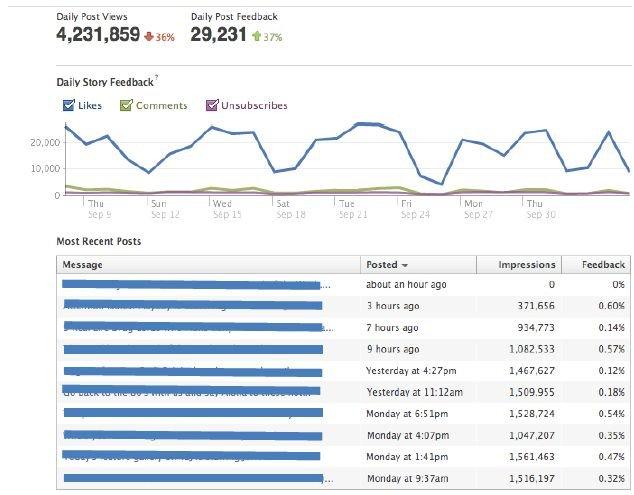Screen dimensions: 634x495
Task: Click the Wed Sep 15 chart axis label
Action: (x=227, y=209)
